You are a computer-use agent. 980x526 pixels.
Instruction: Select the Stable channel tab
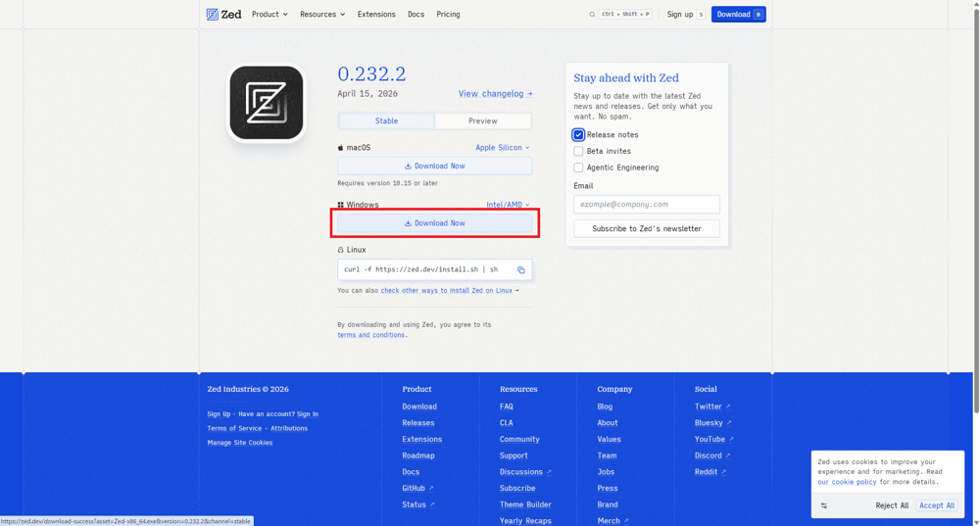click(x=386, y=121)
